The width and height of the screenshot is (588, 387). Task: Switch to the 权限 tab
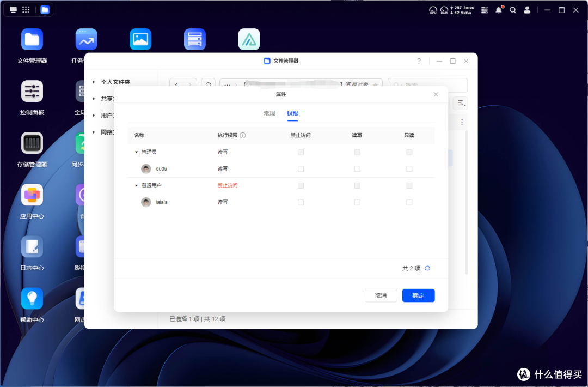[x=292, y=113]
